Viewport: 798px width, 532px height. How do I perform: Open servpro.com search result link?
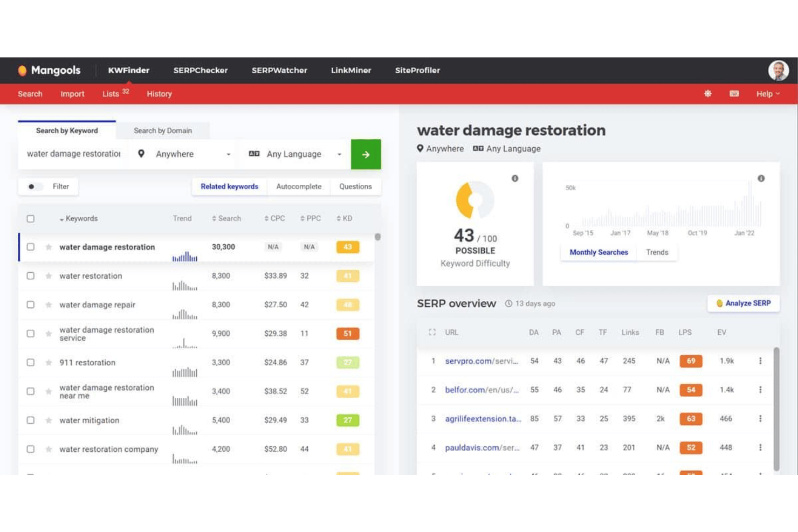point(481,361)
